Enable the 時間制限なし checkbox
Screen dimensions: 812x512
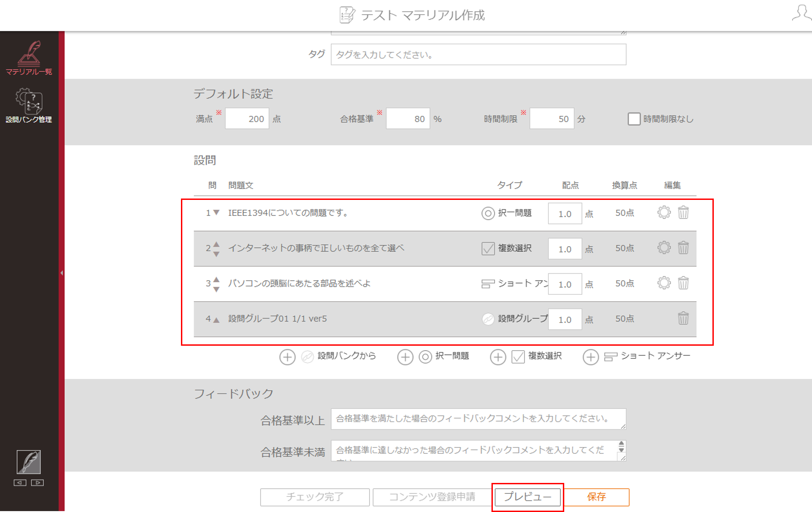point(634,119)
